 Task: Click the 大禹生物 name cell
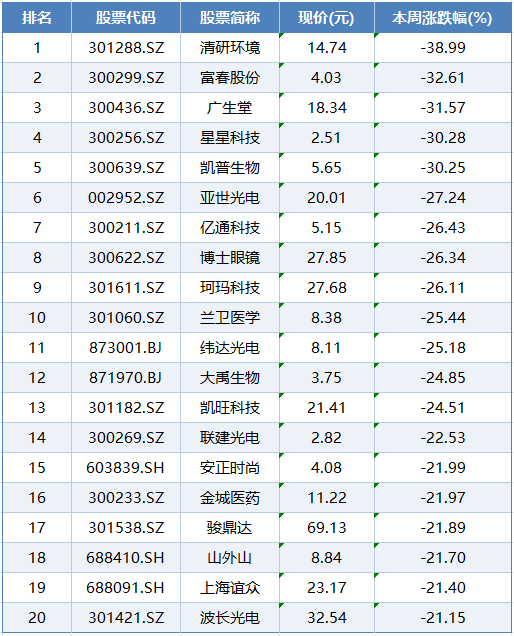(230, 378)
